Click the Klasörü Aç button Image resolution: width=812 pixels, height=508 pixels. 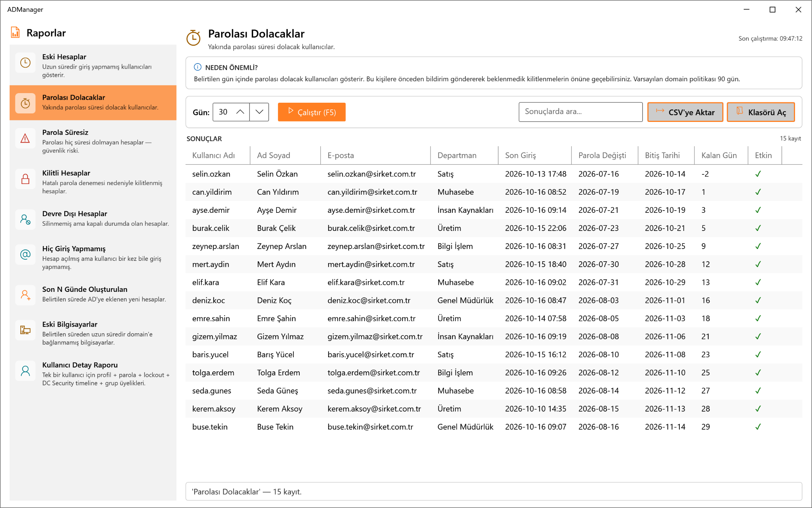click(761, 112)
